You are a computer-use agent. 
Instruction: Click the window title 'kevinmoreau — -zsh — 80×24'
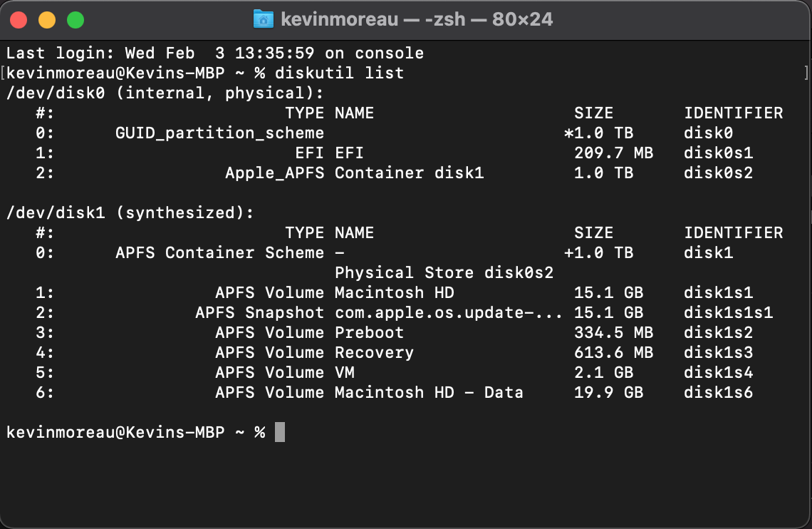417,20
